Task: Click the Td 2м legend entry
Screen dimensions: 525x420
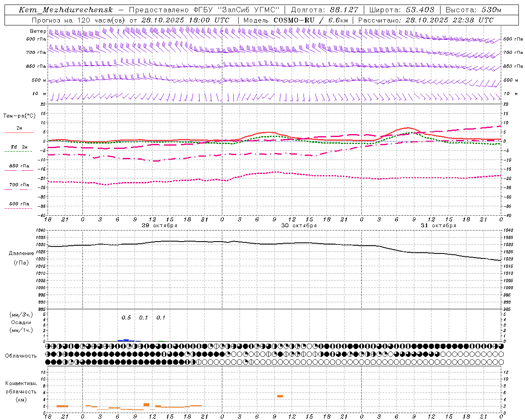Action: (19, 148)
